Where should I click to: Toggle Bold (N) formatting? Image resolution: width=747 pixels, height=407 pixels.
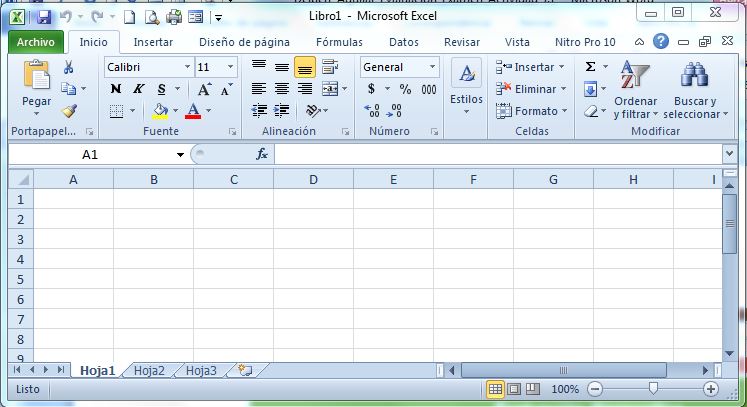click(x=116, y=89)
